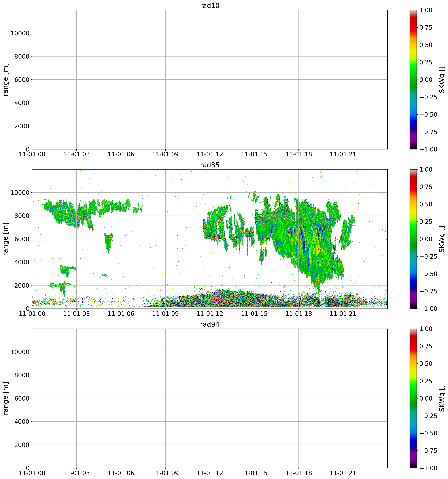Click the range [m] axis label of rad10
448x479 pixels.
[6, 80]
